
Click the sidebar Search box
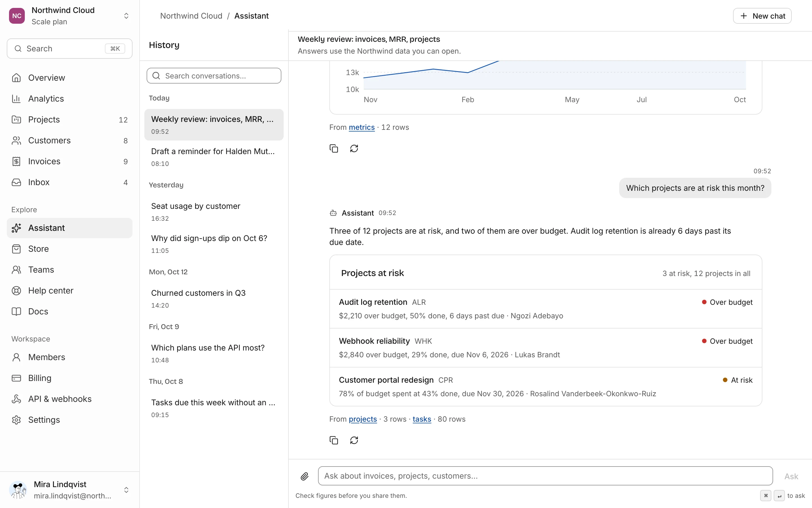[69, 48]
